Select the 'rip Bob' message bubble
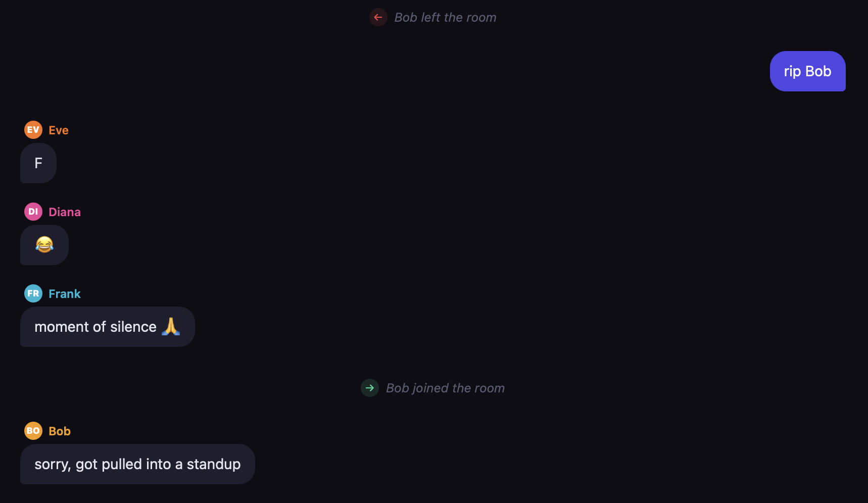This screenshot has width=868, height=503. point(807,71)
